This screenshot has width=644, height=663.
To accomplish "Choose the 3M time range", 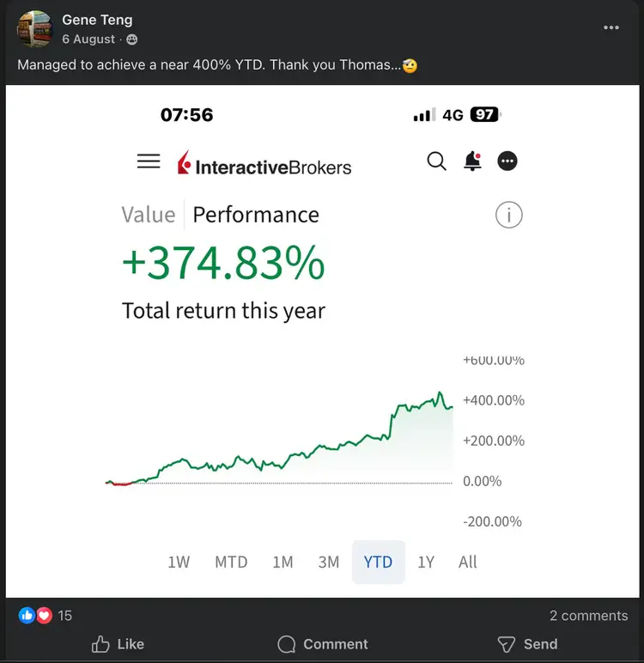I will click(329, 562).
